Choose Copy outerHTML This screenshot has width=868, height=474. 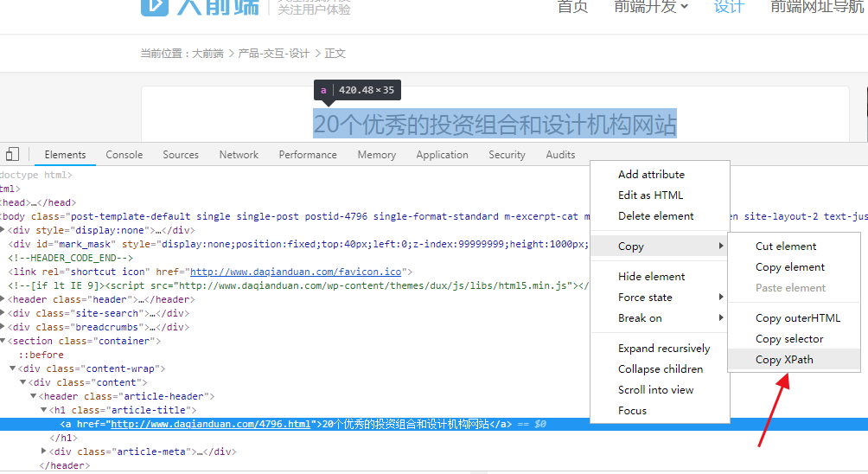(x=794, y=318)
